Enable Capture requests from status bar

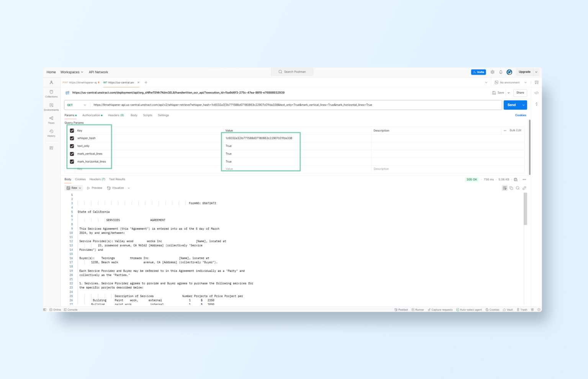[x=440, y=309]
